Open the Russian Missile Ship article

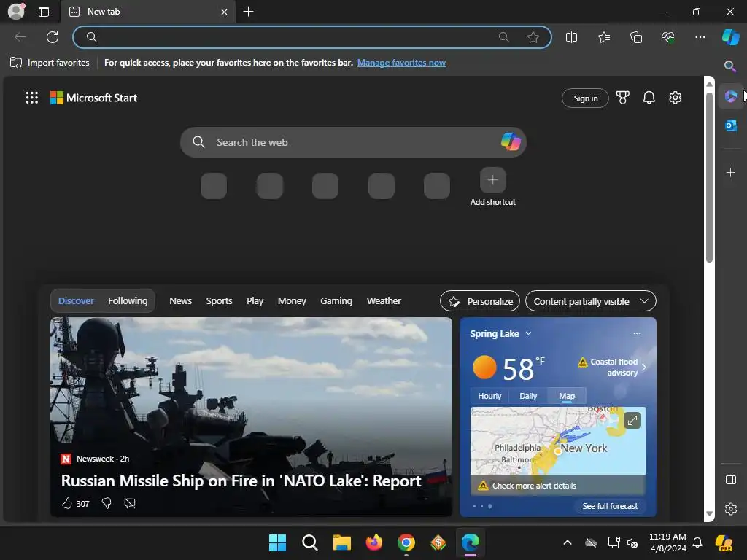241,481
